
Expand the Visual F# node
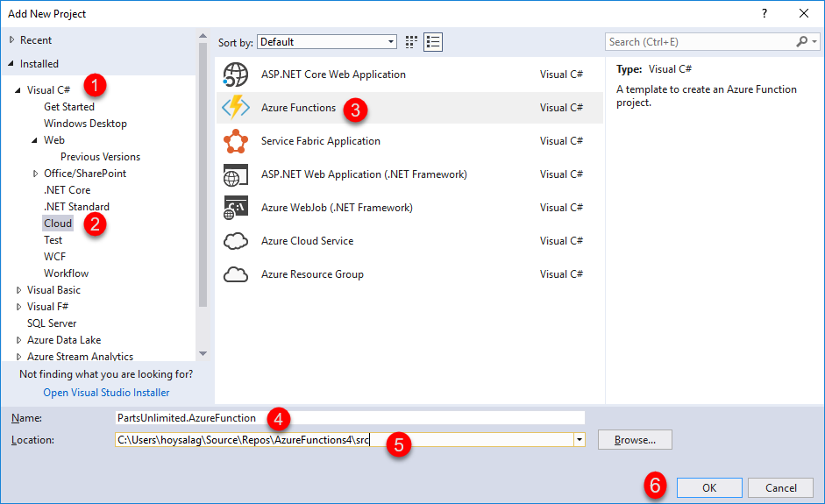click(x=18, y=307)
